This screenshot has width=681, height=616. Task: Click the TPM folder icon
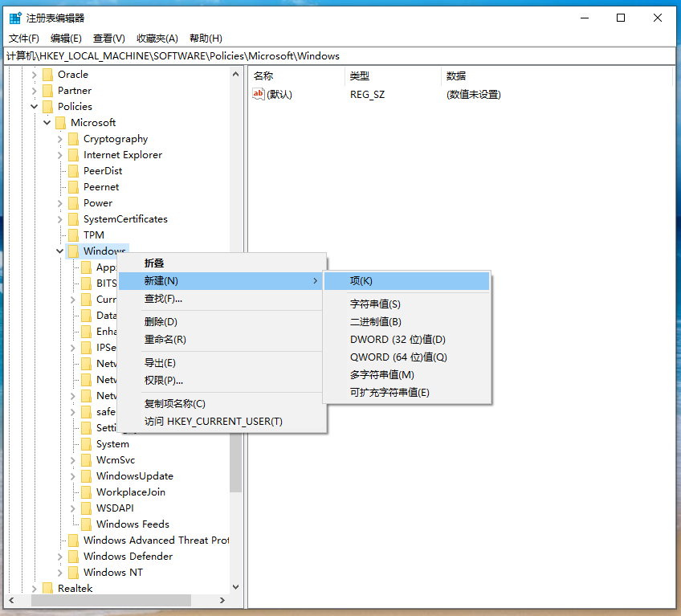click(x=73, y=235)
